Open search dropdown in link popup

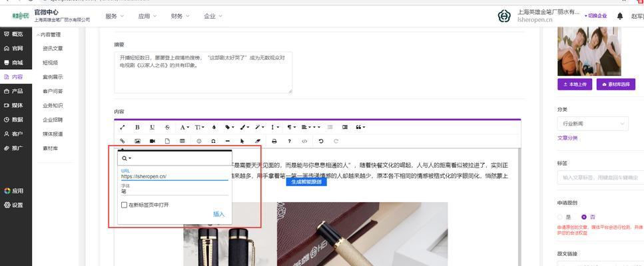(x=127, y=158)
